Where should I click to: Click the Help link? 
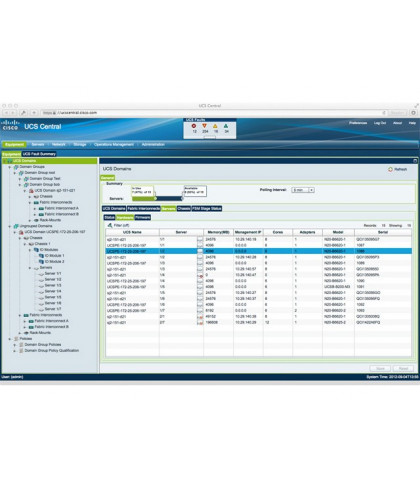point(412,123)
